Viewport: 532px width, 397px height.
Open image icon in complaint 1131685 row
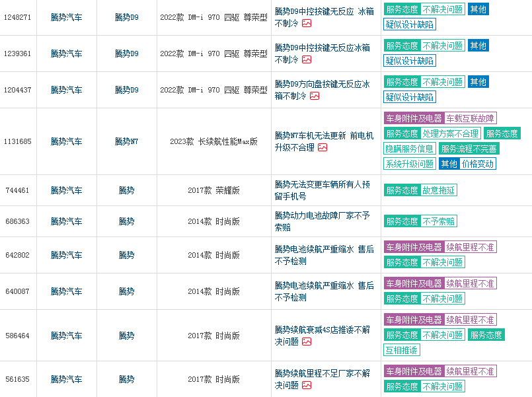coord(323,147)
